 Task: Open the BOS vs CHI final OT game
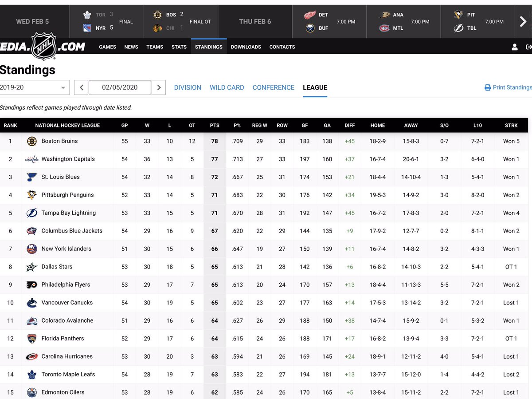click(x=181, y=21)
